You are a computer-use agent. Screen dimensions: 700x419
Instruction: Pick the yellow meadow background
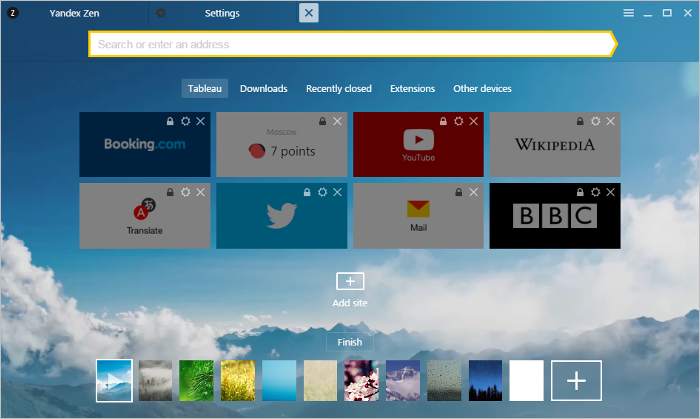point(238,381)
